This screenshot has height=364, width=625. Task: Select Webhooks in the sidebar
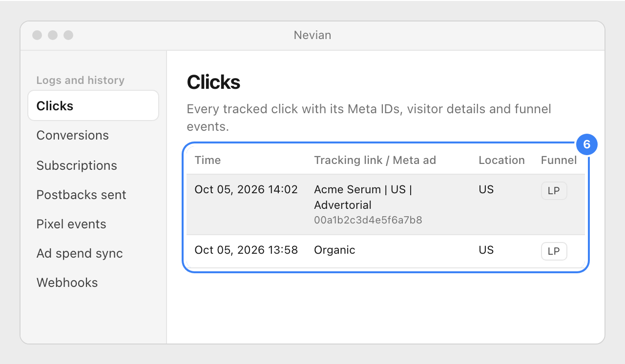click(x=67, y=283)
